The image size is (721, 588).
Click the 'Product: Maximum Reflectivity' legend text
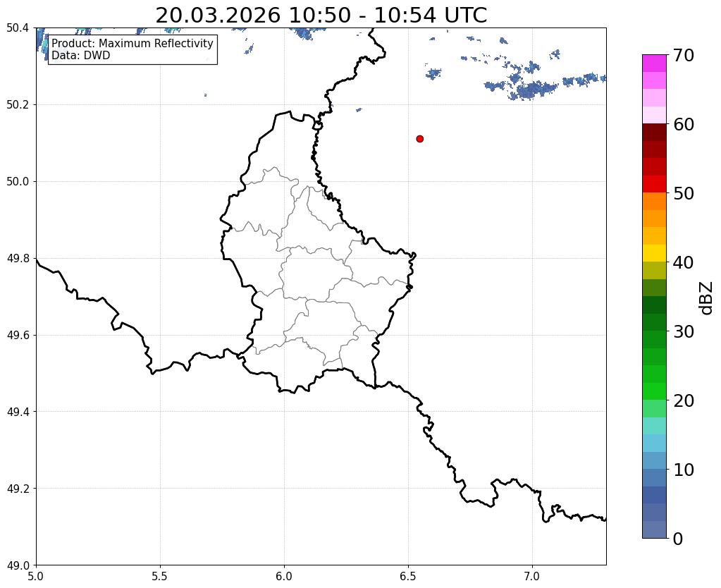(x=133, y=43)
